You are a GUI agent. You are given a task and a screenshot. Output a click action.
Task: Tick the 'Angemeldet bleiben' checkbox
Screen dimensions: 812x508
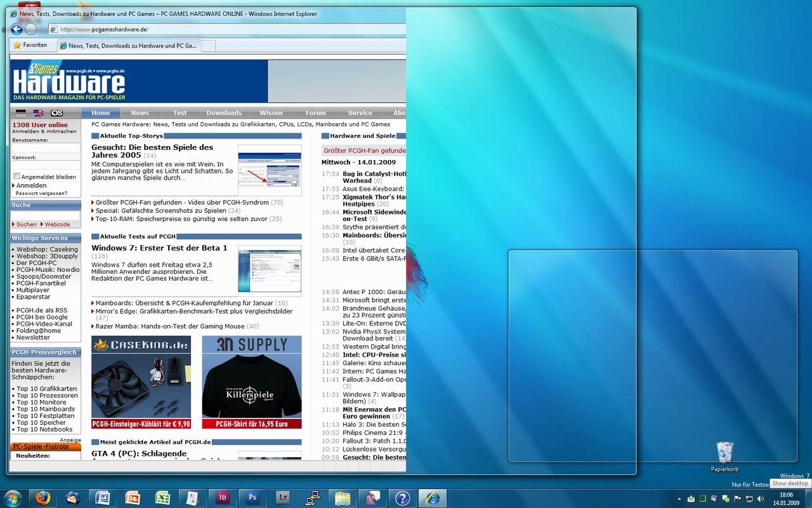coord(17,177)
